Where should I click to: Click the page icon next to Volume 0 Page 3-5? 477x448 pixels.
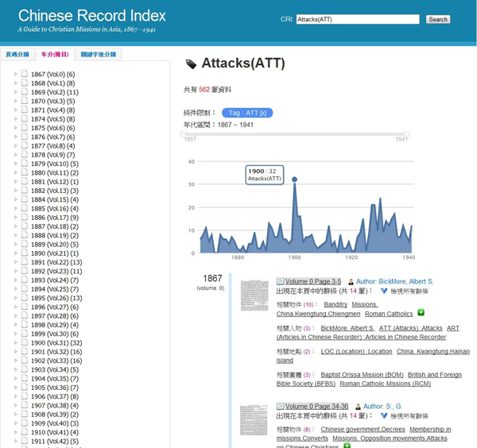(280, 281)
